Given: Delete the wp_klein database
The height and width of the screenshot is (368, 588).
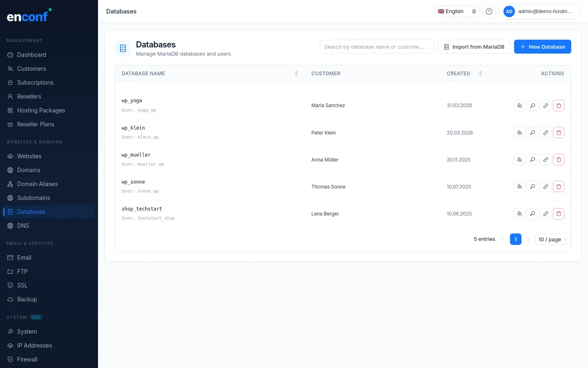Looking at the screenshot, I should click(559, 132).
